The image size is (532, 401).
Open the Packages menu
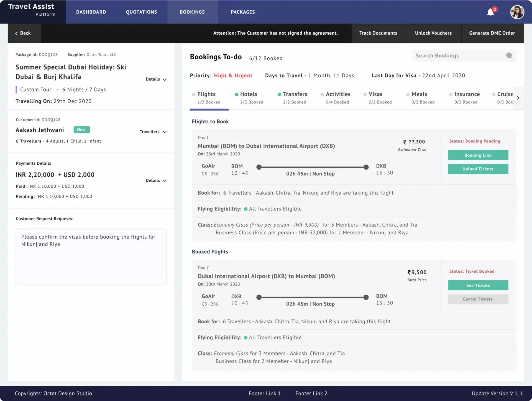coord(243,12)
